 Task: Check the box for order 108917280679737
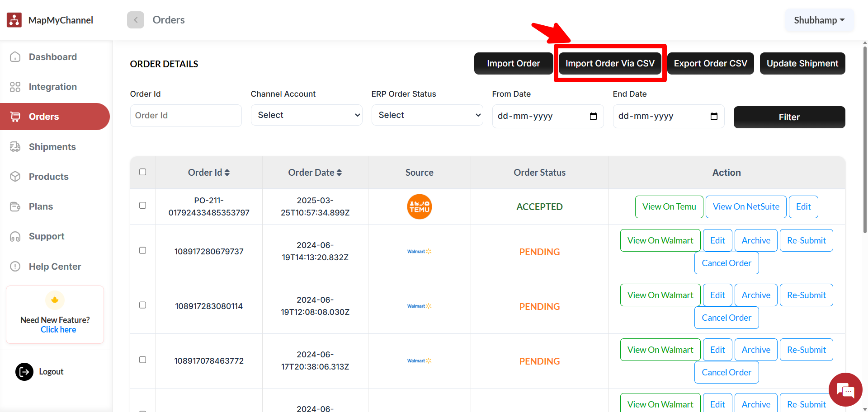pyautogui.click(x=143, y=251)
